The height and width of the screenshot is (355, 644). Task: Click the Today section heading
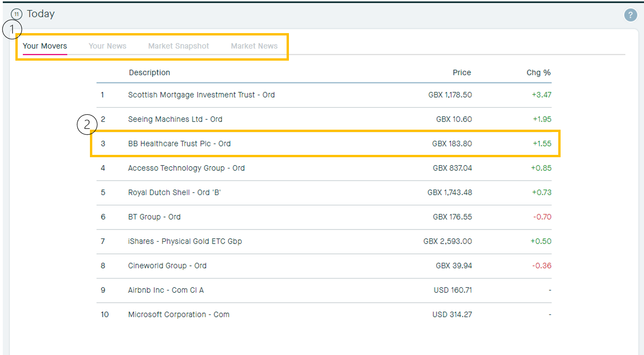coord(41,14)
